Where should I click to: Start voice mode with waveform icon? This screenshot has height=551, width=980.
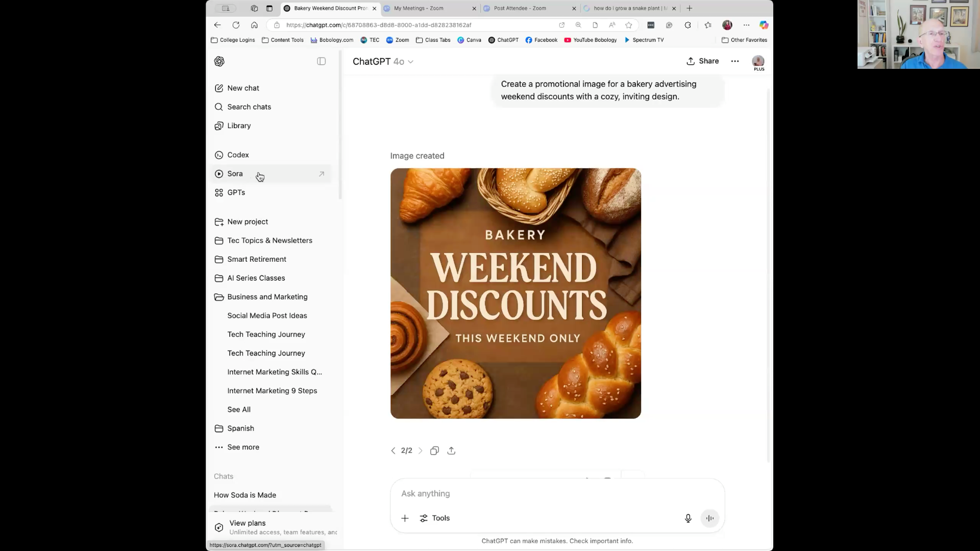pos(710,518)
